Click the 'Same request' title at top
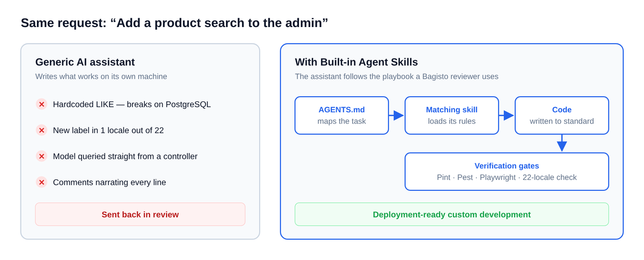Screen dimensions: 644x260 tap(175, 23)
